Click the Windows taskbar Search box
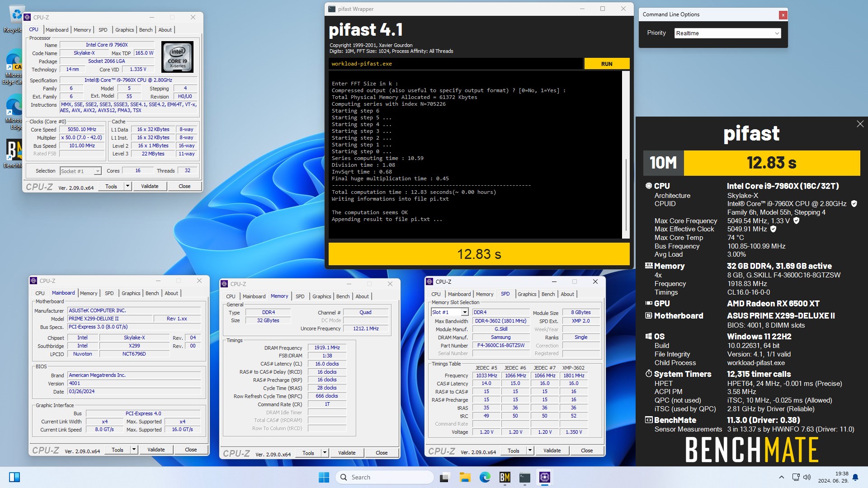Screen dimensions: 868x488 tap(385, 477)
